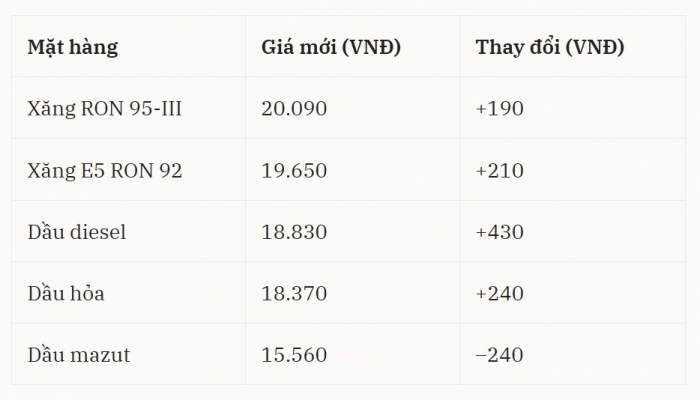Screen dimensions: 700x400
Task: Select the 'Xăng RON 95-III' cell
Action: (x=104, y=108)
